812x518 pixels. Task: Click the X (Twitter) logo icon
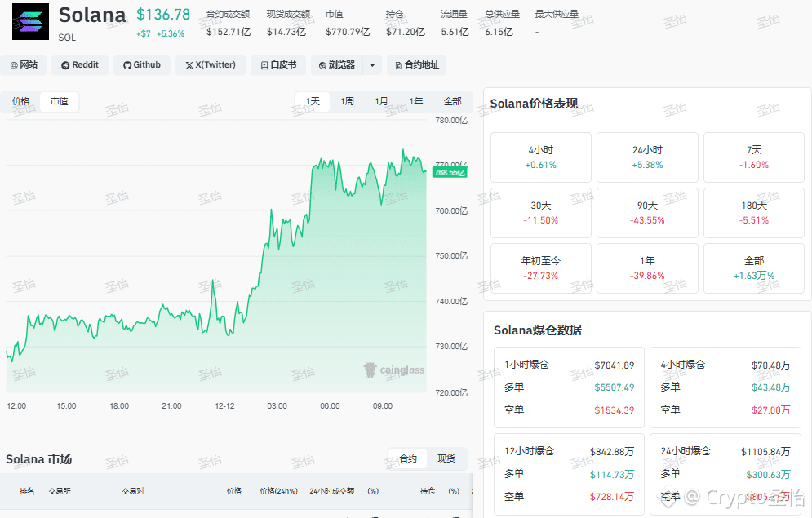pyautogui.click(x=189, y=65)
